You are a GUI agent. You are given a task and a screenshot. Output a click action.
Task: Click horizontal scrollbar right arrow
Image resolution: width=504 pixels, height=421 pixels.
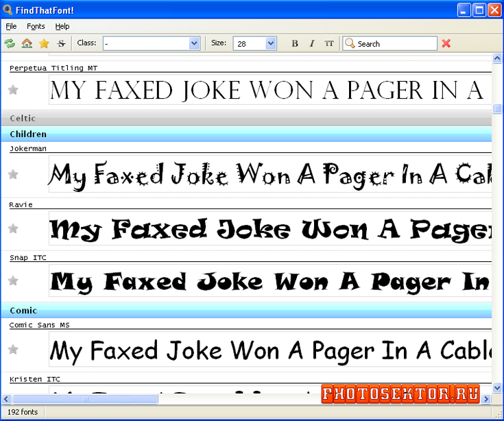click(486, 399)
